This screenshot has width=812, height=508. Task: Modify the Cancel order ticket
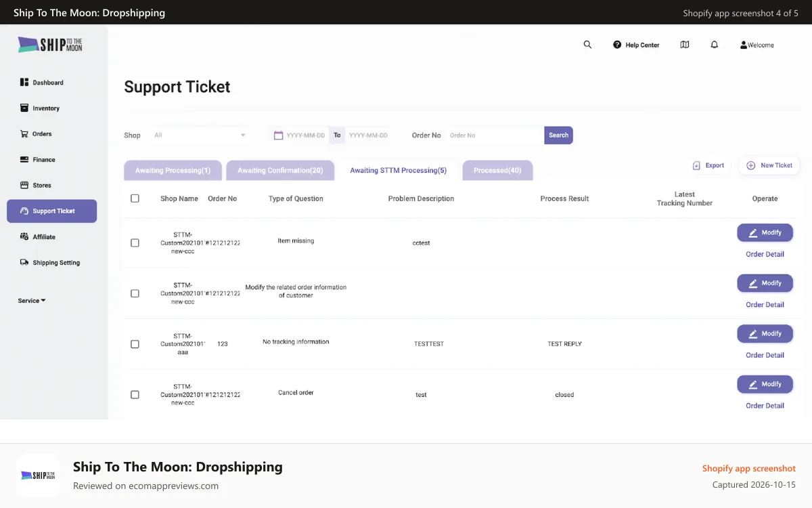click(765, 384)
